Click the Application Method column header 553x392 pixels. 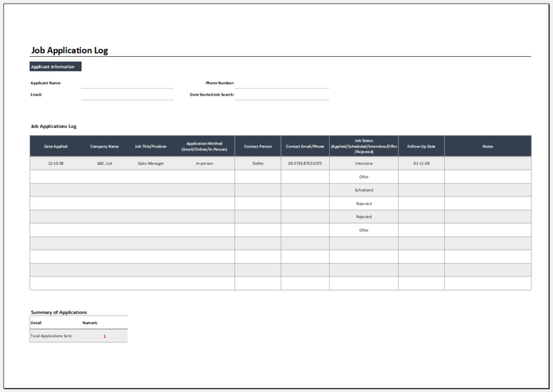(x=204, y=147)
